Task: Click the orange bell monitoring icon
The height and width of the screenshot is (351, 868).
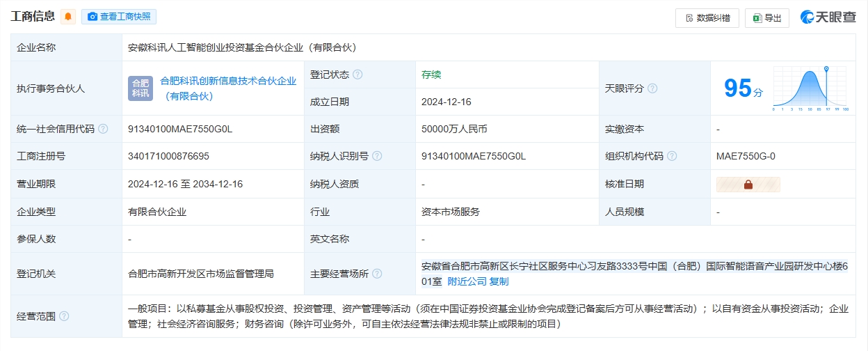Action: pyautogui.click(x=68, y=17)
